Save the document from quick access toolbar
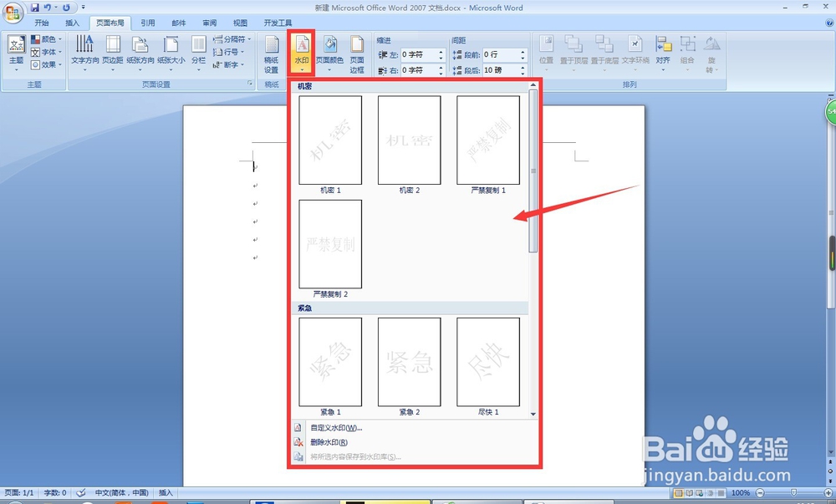The width and height of the screenshot is (836, 504). [x=34, y=8]
